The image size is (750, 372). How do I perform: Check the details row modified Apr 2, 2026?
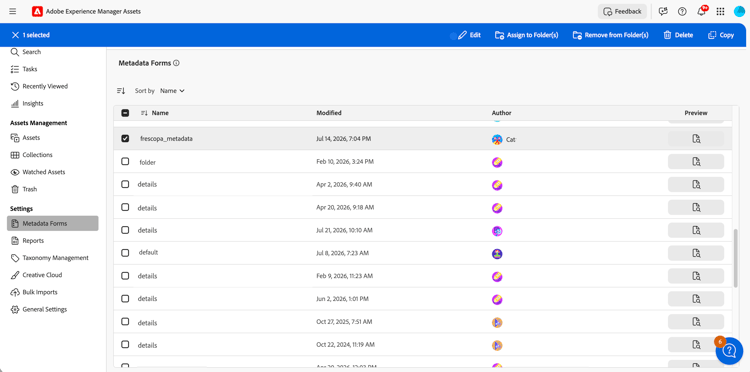coord(125,184)
